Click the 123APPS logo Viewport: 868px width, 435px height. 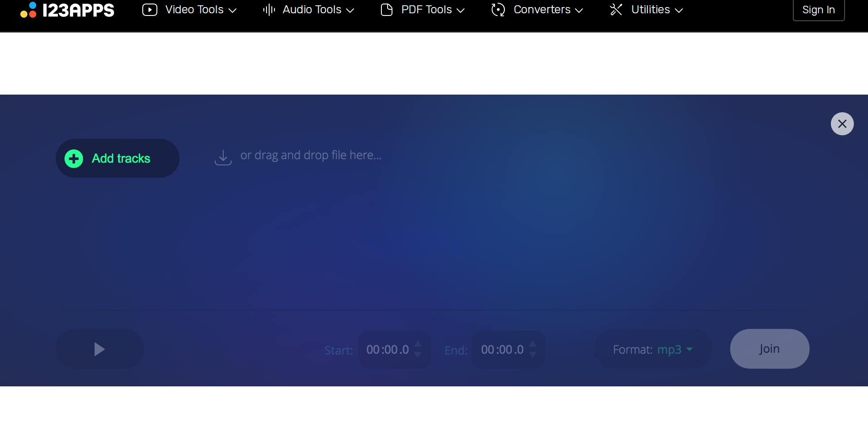pos(67,10)
